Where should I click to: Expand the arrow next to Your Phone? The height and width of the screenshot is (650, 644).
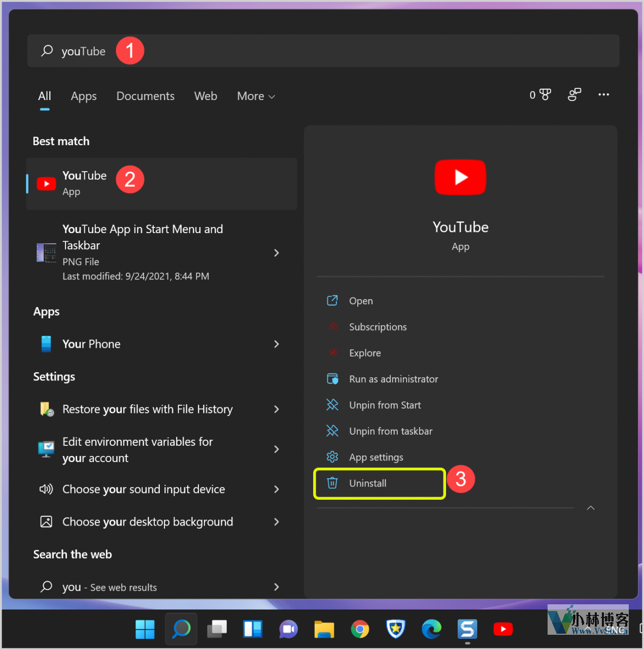277,344
